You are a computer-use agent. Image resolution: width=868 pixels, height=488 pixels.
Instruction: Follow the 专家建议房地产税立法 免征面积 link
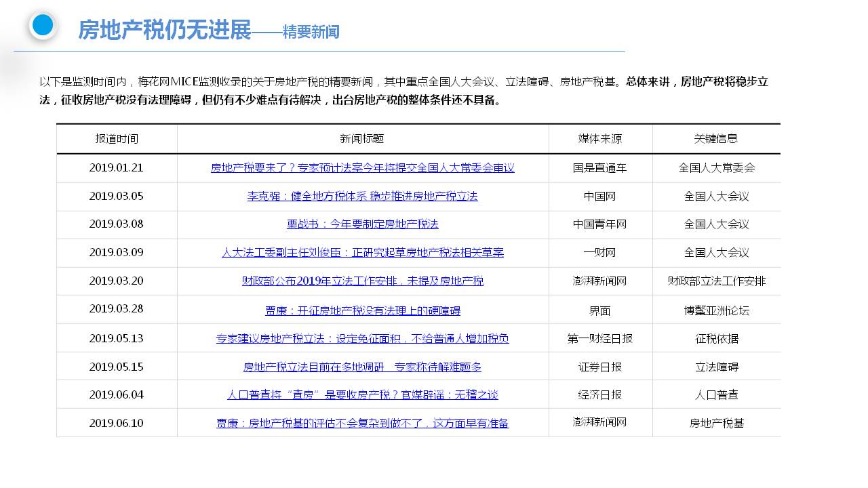pyautogui.click(x=362, y=339)
